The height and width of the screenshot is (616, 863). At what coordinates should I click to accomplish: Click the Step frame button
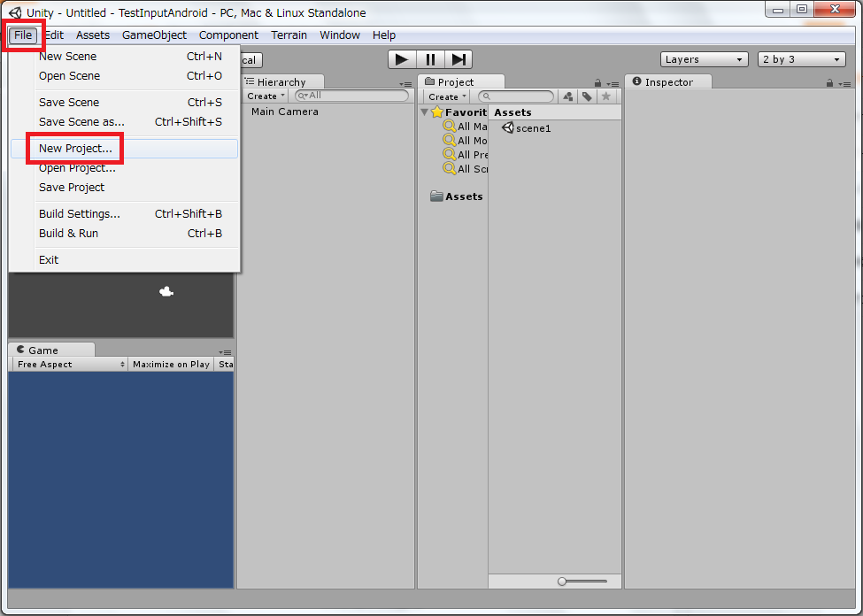pyautogui.click(x=458, y=59)
